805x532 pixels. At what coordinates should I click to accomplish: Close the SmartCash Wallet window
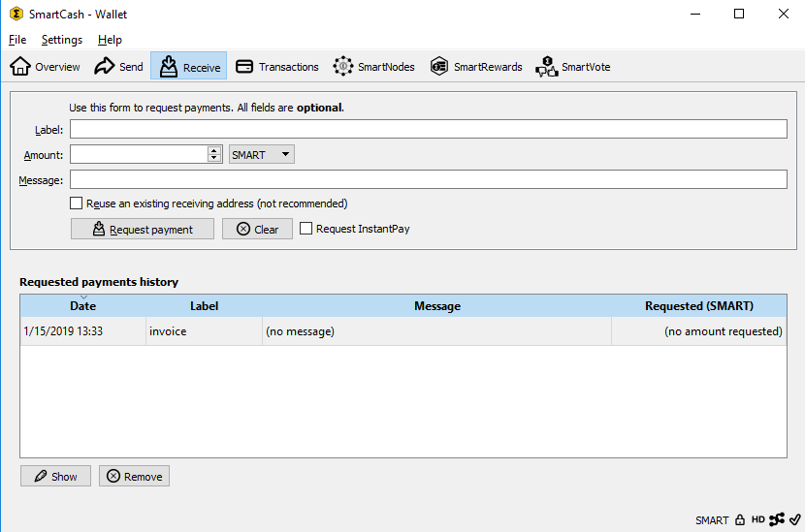pyautogui.click(x=783, y=14)
